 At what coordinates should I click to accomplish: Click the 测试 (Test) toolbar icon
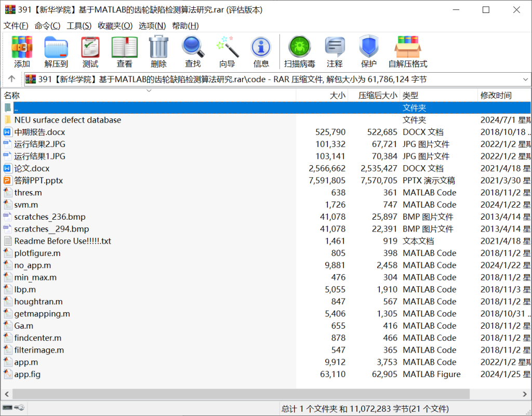click(x=90, y=47)
